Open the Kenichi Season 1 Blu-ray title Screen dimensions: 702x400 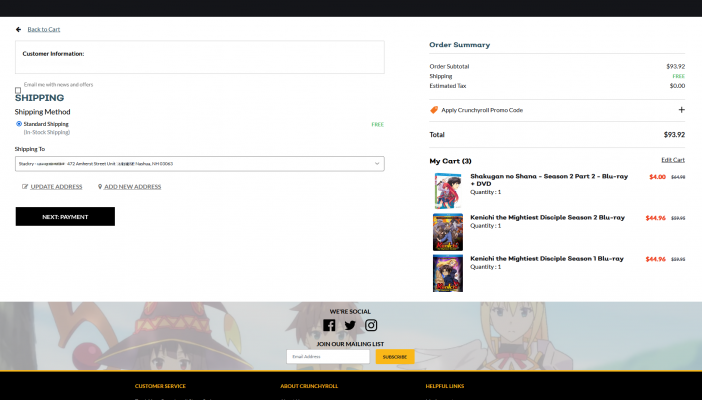point(547,258)
